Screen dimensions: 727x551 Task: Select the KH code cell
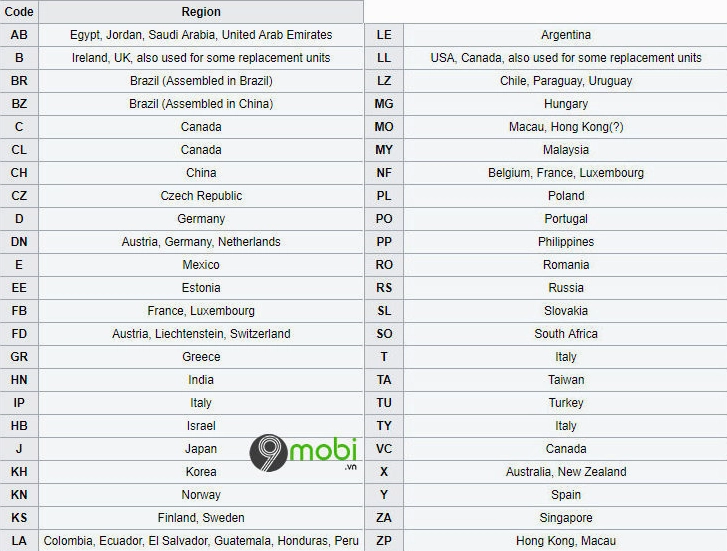click(19, 472)
